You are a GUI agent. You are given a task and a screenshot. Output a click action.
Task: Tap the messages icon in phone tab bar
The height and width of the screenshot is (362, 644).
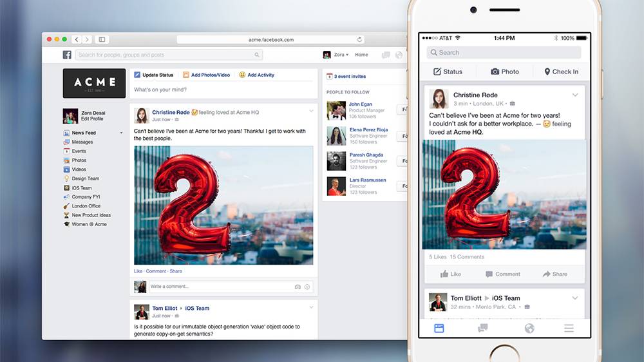coord(482,329)
